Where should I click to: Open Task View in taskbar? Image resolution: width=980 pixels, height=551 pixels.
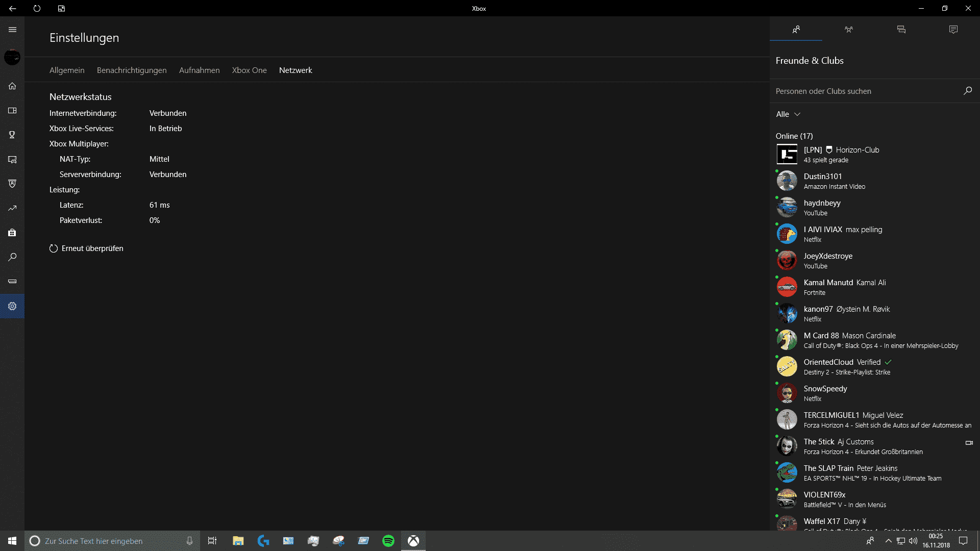tap(212, 541)
